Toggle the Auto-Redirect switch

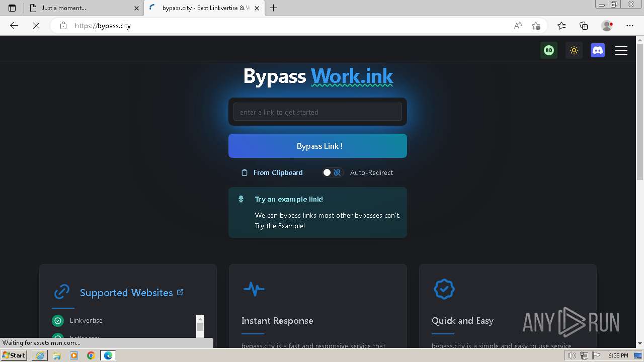click(332, 172)
